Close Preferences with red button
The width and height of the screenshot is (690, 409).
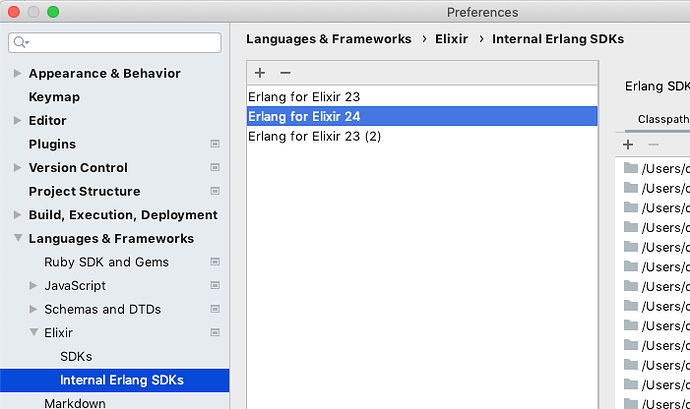[x=14, y=12]
